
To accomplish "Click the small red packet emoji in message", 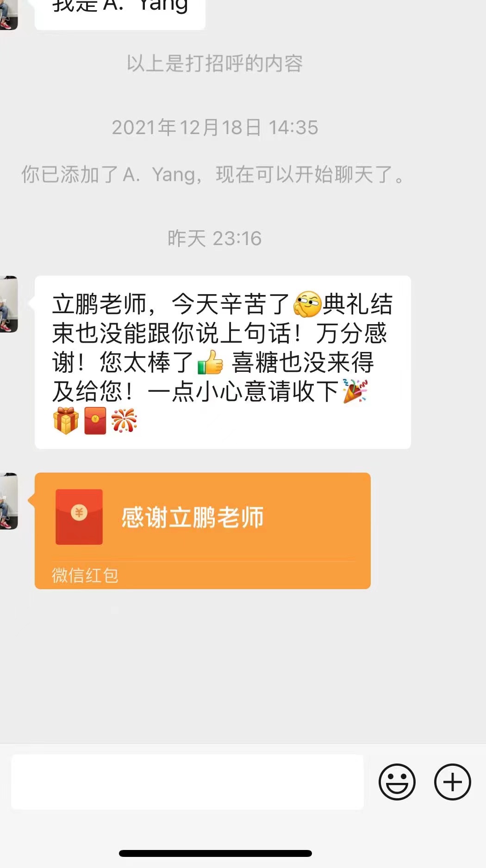I will pyautogui.click(x=95, y=420).
